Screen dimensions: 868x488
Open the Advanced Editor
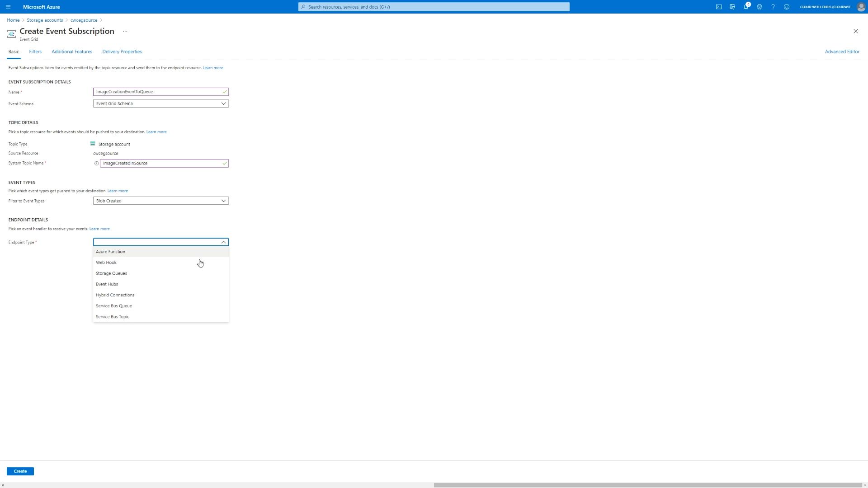pos(842,52)
